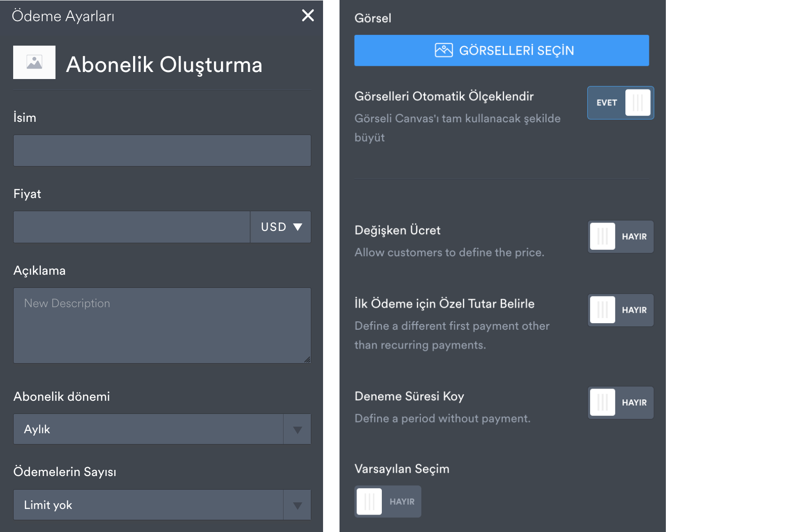Click the Açıklama textarea resize handle
This screenshot has height=532, width=790.
[307, 359]
